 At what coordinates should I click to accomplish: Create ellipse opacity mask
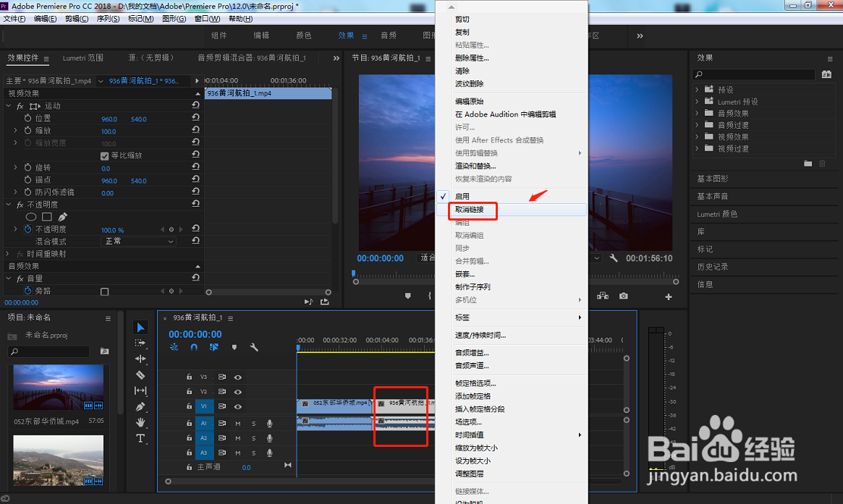[x=31, y=217]
